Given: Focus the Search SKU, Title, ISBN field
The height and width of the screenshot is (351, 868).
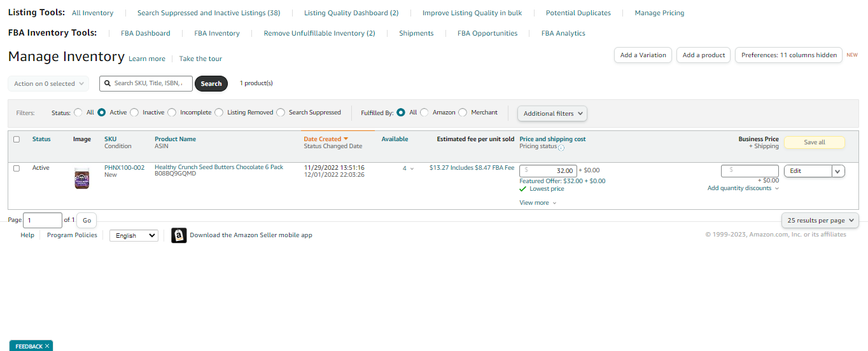Looking at the screenshot, I should tap(146, 83).
